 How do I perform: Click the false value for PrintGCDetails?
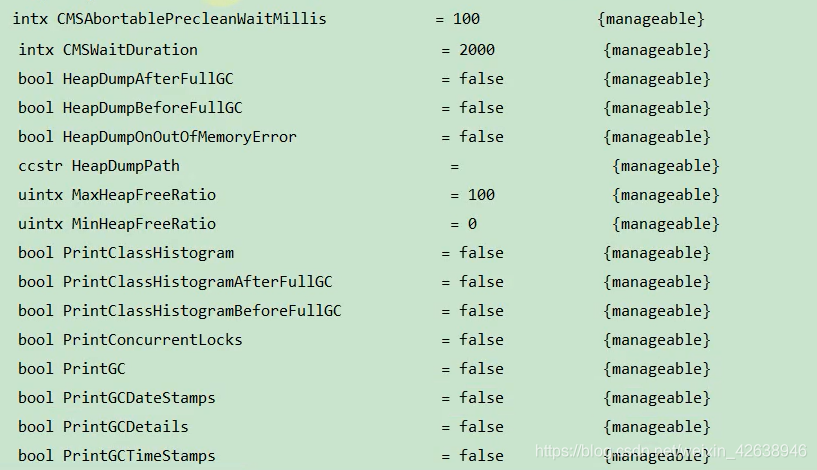pos(481,427)
